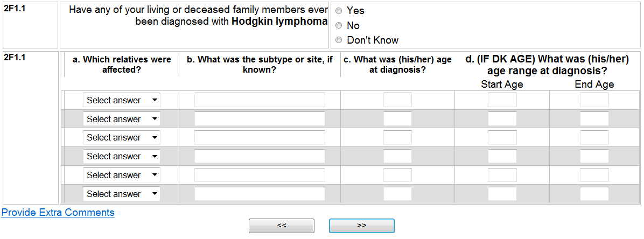Image resolution: width=644 pixels, height=239 pixels.
Task: Go to next page with >> button
Action: point(361,226)
